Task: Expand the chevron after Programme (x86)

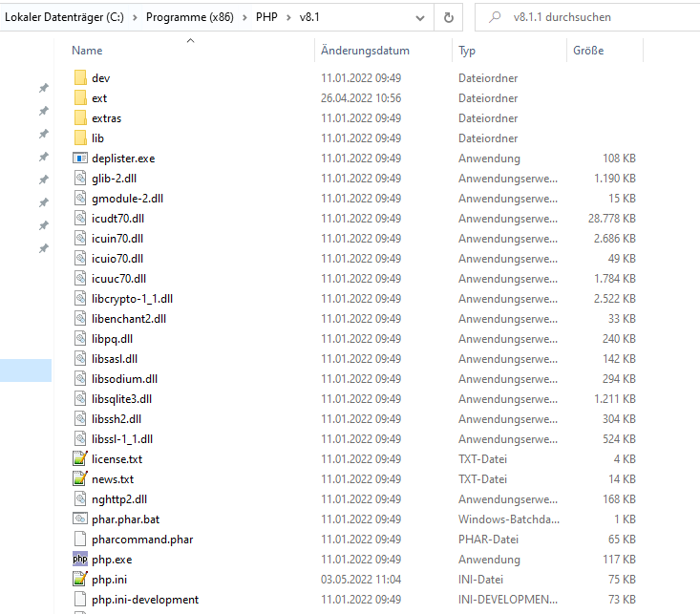Action: coord(244,17)
